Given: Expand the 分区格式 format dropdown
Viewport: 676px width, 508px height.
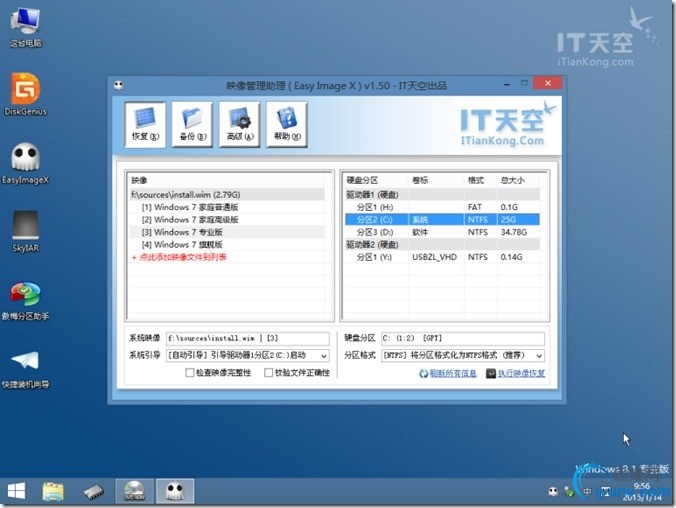Looking at the screenshot, I should pyautogui.click(x=539, y=356).
